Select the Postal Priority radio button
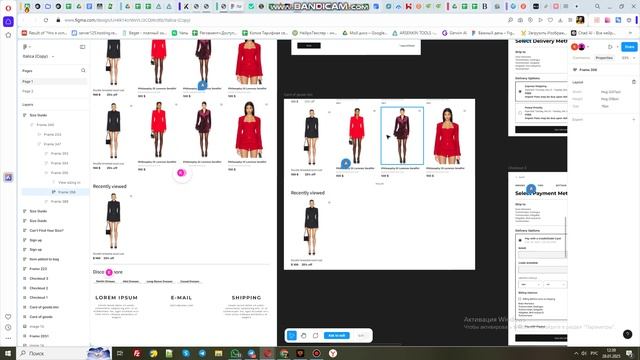 [x=520, y=113]
